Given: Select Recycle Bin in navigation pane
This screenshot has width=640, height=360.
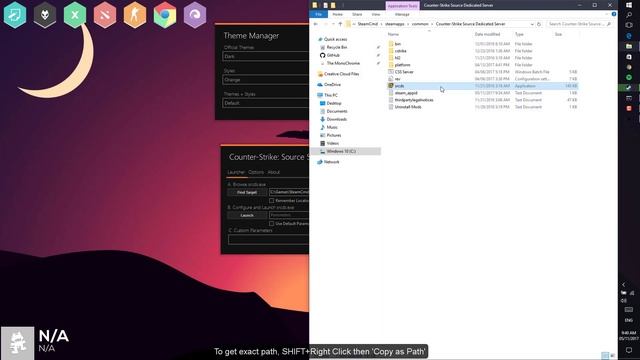Looking at the screenshot, I should coord(336,47).
